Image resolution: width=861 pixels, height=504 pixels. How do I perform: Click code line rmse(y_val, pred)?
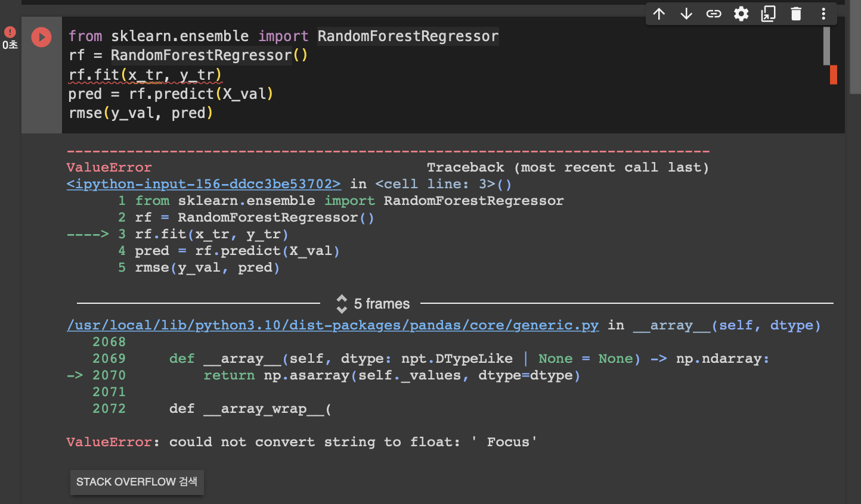[141, 113]
